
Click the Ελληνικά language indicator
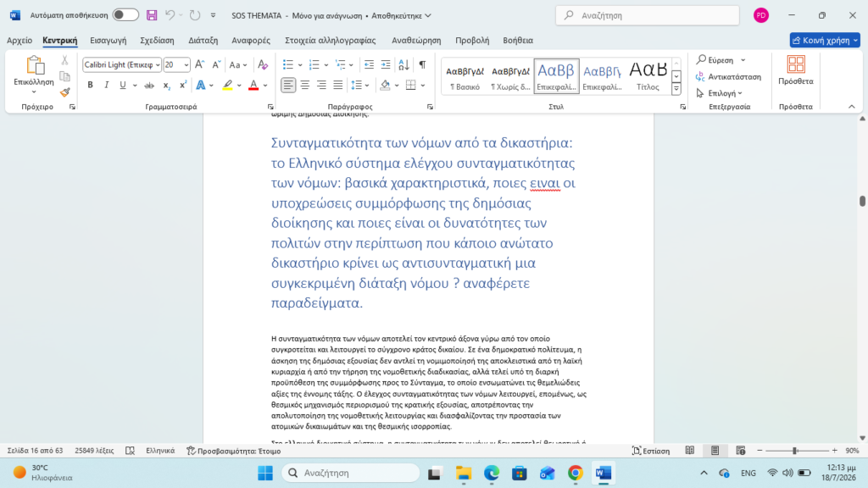(x=160, y=451)
